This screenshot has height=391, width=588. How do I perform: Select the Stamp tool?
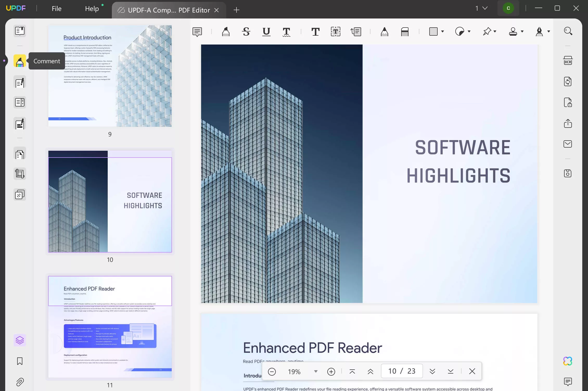[513, 31]
